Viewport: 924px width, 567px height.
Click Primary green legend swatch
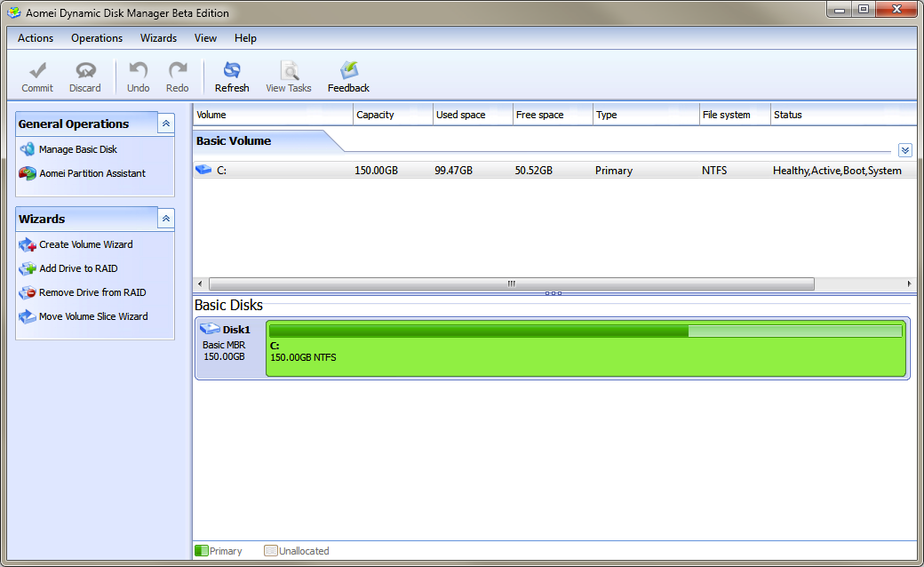(202, 550)
